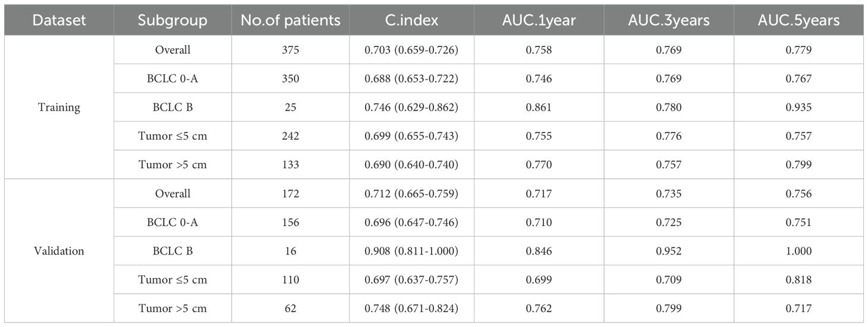This screenshot has height=327, width=868.
Task: Click the C.index column header
Action: (411, 20)
